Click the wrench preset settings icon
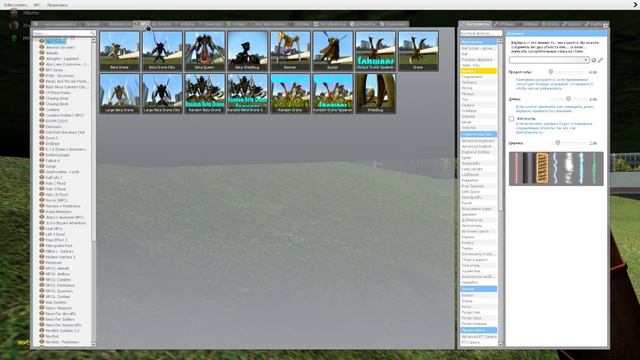 pyautogui.click(x=600, y=60)
